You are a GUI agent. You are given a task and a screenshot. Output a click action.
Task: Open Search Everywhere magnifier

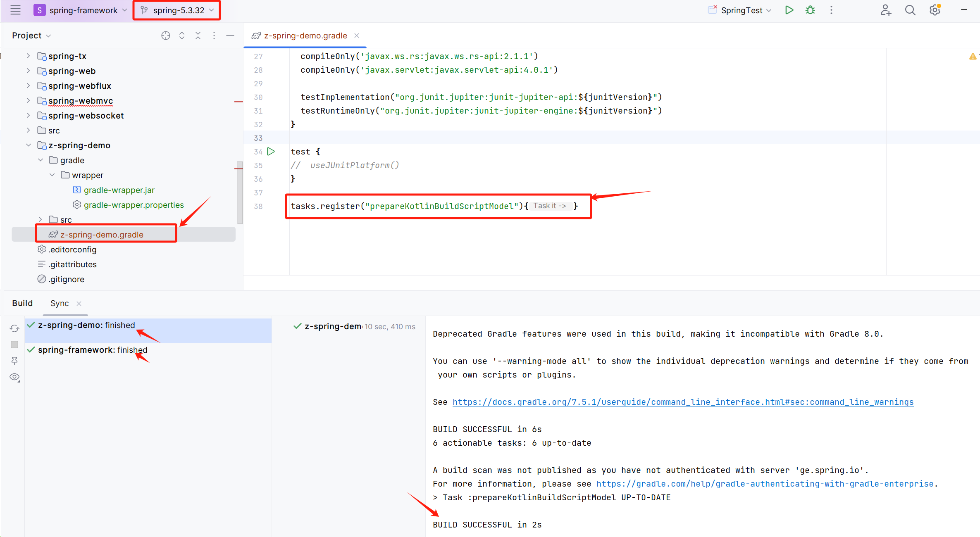click(x=910, y=10)
